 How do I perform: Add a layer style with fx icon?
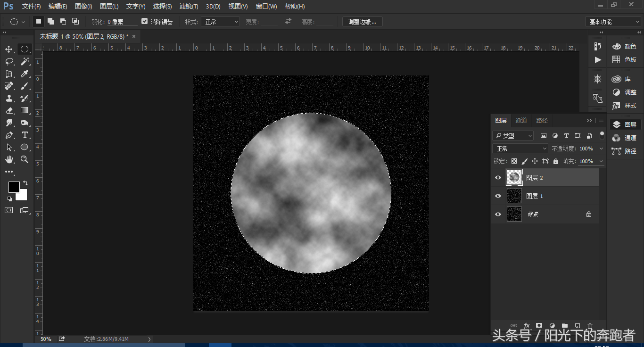tap(527, 326)
